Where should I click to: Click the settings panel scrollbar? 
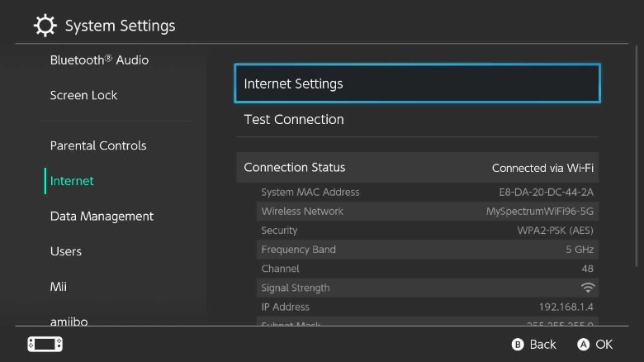pyautogui.click(x=637, y=156)
